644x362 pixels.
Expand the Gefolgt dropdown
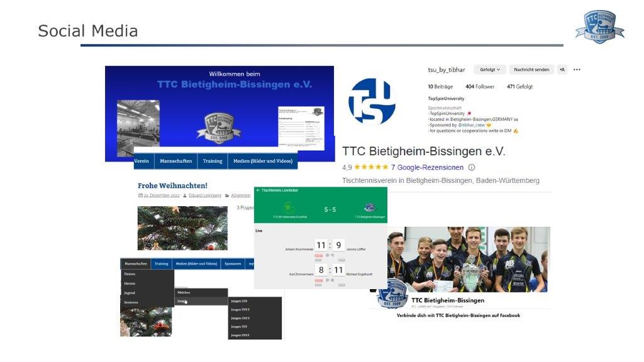tap(490, 70)
